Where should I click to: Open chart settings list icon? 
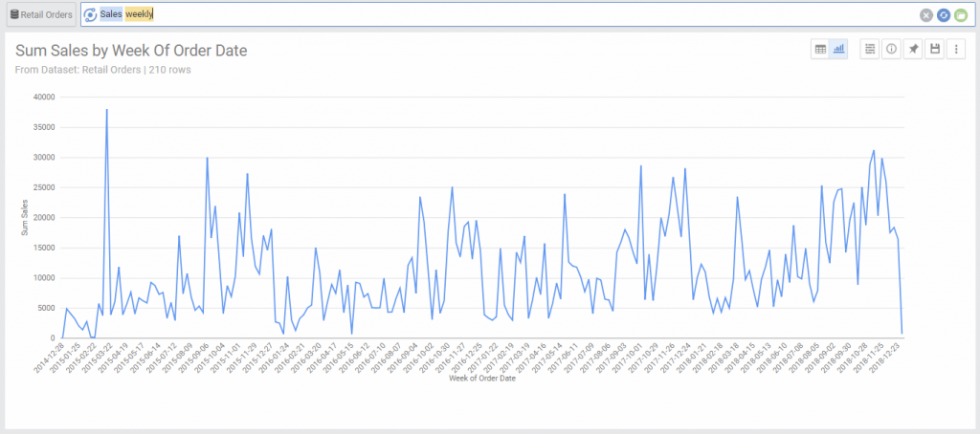coord(870,49)
